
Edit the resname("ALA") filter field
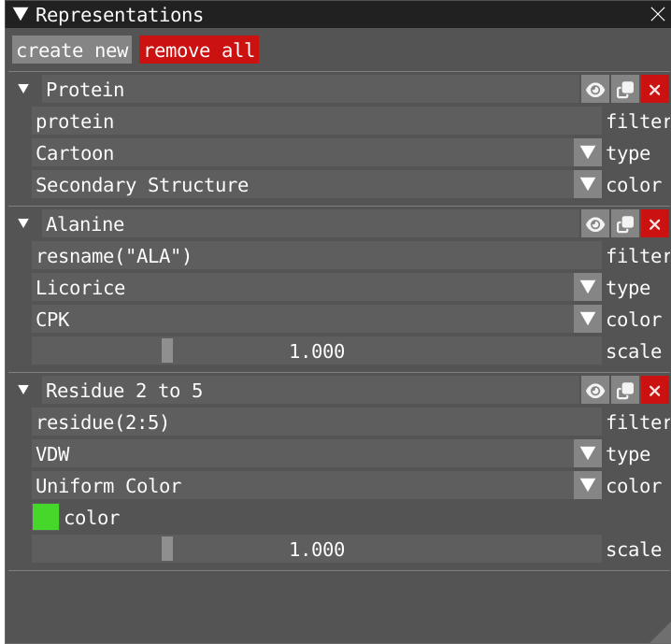317,255
